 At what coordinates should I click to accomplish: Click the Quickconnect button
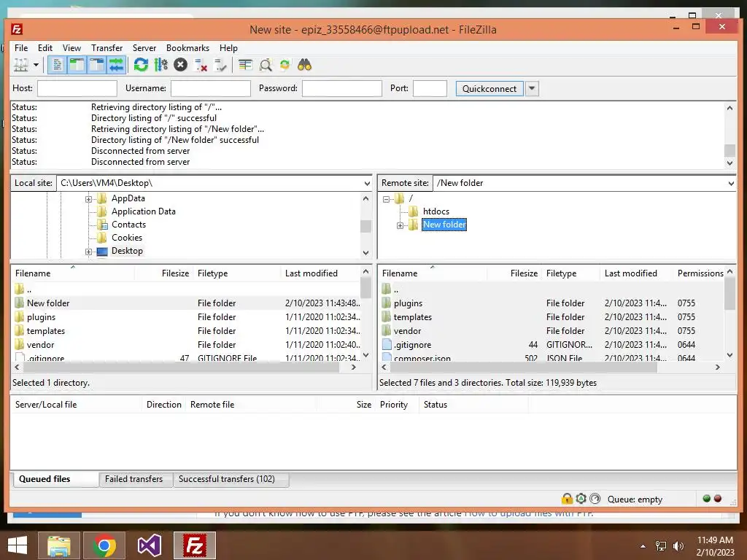489,88
